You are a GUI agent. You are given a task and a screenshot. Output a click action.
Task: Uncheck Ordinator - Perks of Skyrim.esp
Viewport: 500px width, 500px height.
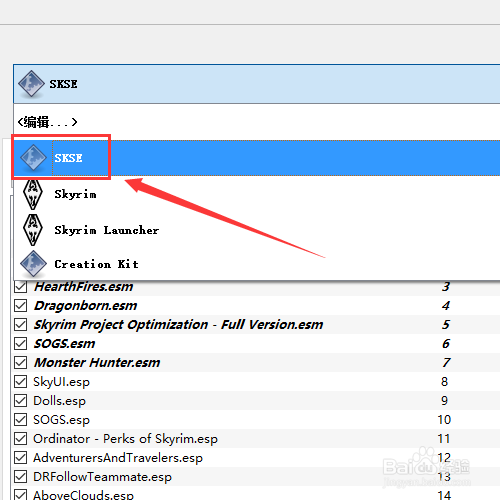tap(21, 439)
